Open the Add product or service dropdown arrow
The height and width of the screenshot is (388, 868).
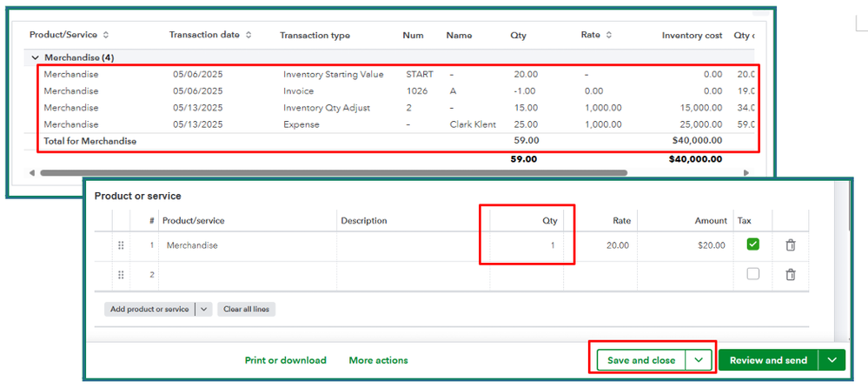(203, 310)
